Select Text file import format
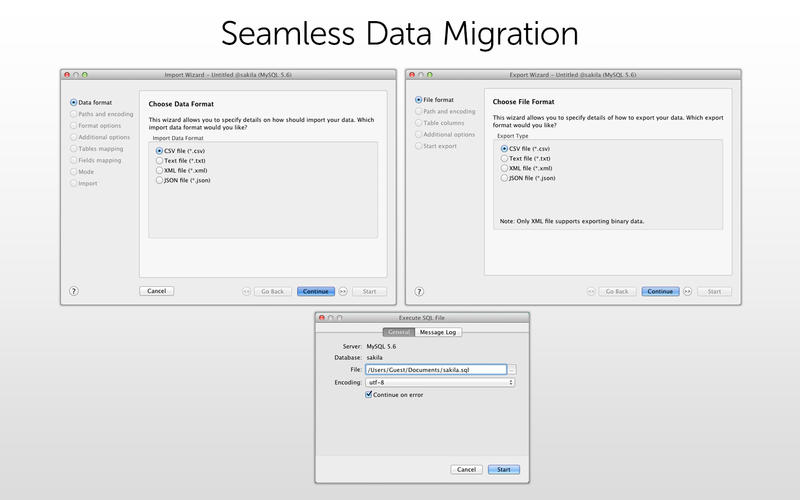Image resolution: width=800 pixels, height=500 pixels. tap(160, 160)
